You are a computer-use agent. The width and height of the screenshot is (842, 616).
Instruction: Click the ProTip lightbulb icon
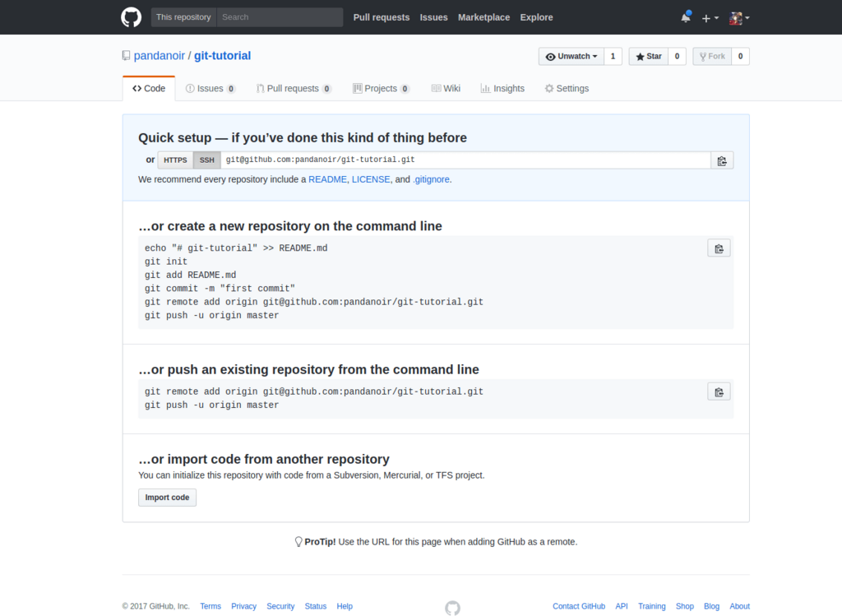[298, 542]
